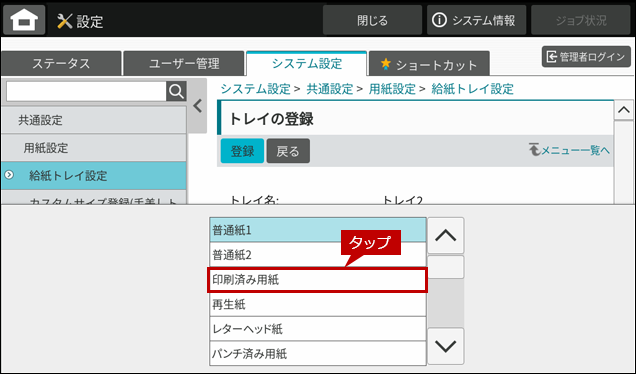The image size is (636, 374).
Task: Click 給紙トレイ設定 breadcrumb link
Action: point(473,89)
